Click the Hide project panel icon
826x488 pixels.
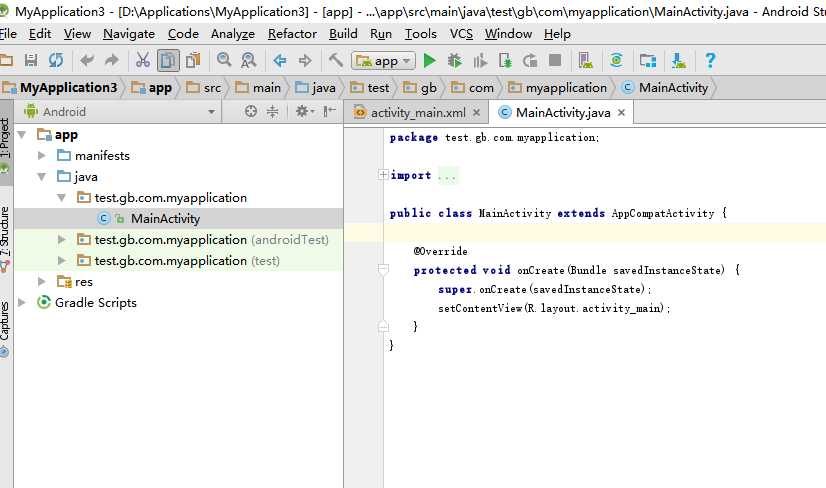[x=330, y=111]
